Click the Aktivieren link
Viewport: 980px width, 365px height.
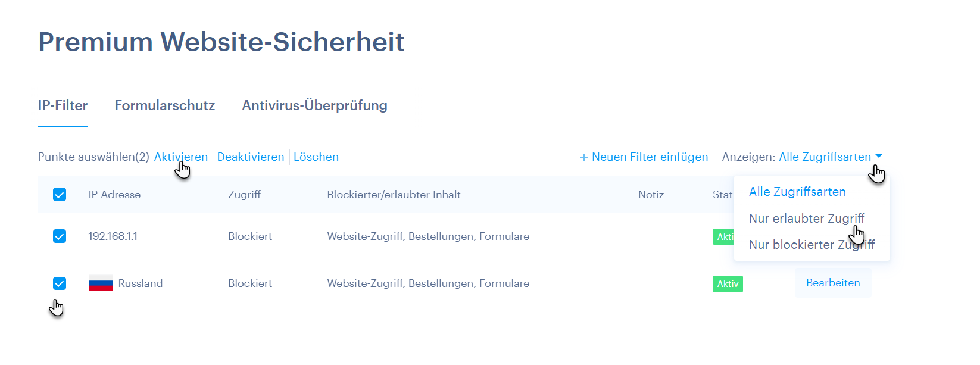(181, 157)
